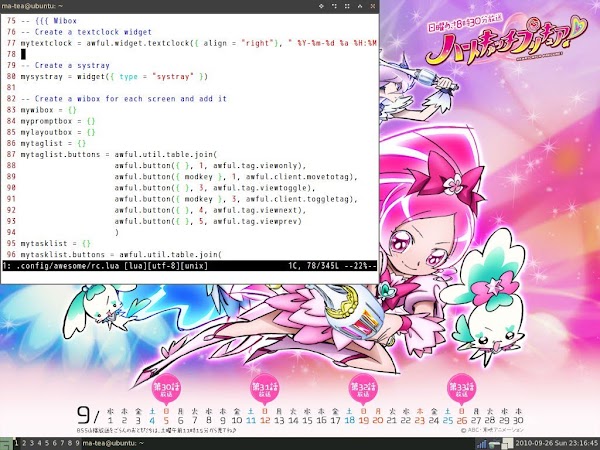The height and width of the screenshot is (450, 600).
Task: Click 'awful.client.movetotag' on line 89
Action: pyautogui.click(x=297, y=176)
